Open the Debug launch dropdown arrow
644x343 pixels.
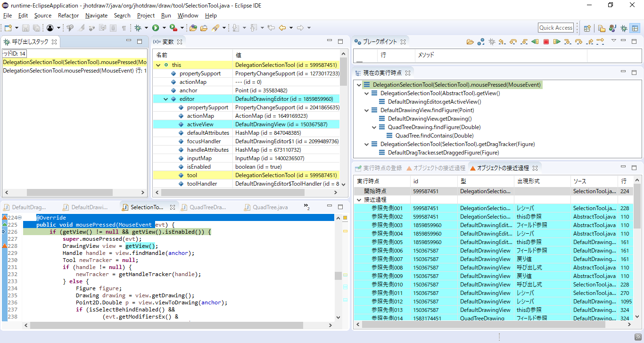[x=146, y=28]
